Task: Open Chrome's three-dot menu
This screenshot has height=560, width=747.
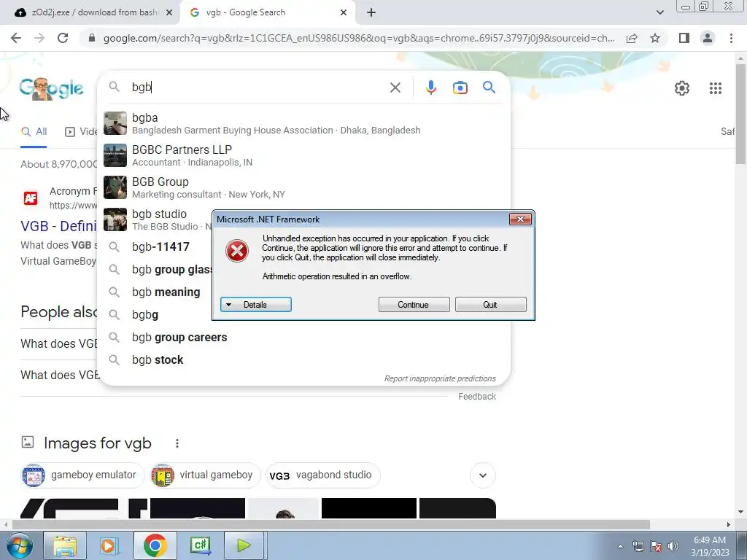Action: tap(731, 38)
